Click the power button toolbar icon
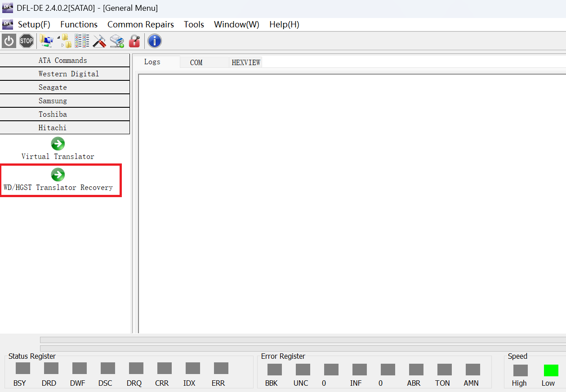566x392 pixels. [x=9, y=41]
